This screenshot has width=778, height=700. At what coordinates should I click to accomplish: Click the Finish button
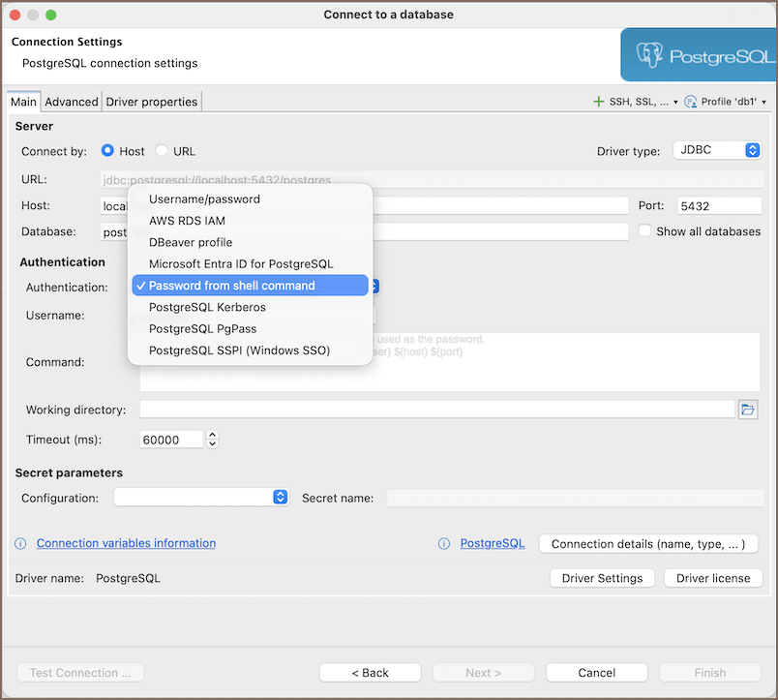pos(710,673)
